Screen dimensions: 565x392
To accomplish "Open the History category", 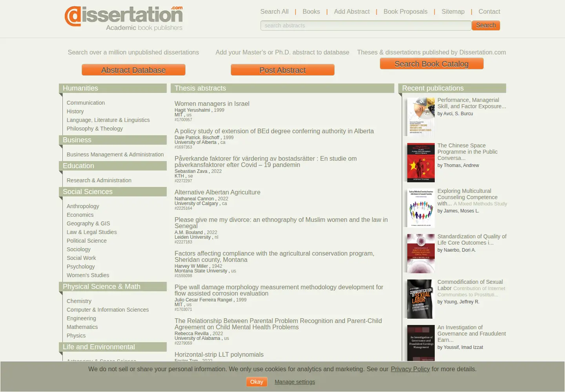I will click(75, 111).
